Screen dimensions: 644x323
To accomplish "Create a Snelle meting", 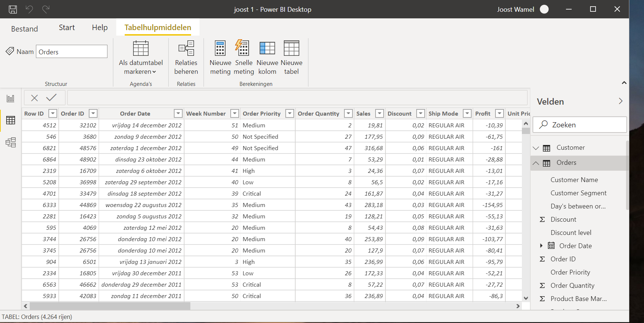I will pos(244,58).
